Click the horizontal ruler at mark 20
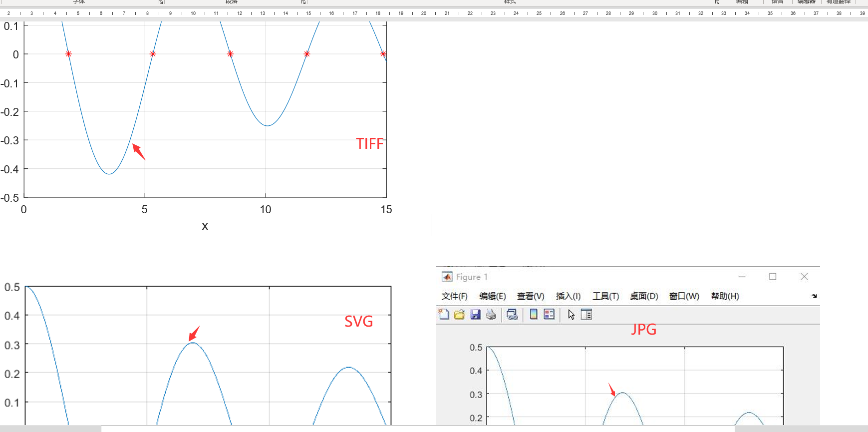 pyautogui.click(x=424, y=13)
